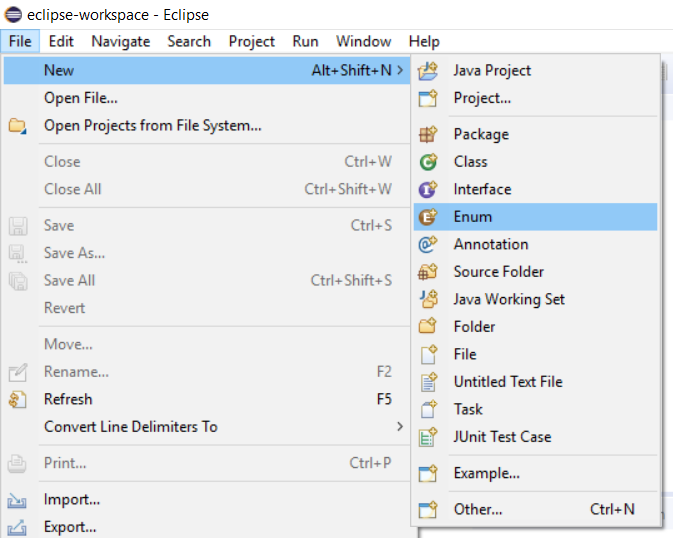Open the Run menu
Screen dimensions: 673x538
pos(305,41)
